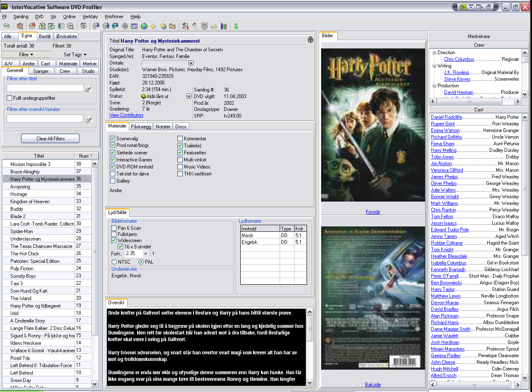Click the green dollar sign toolbar icon
The height and width of the screenshot is (392, 532).
[x=236, y=26]
